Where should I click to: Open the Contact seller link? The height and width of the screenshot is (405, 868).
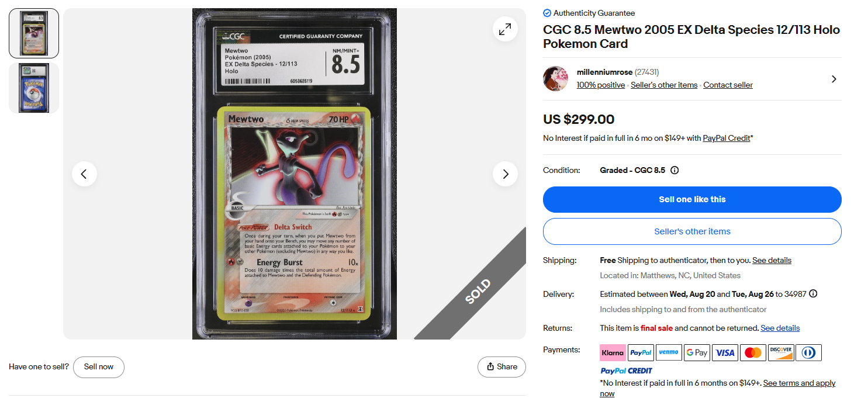point(728,85)
